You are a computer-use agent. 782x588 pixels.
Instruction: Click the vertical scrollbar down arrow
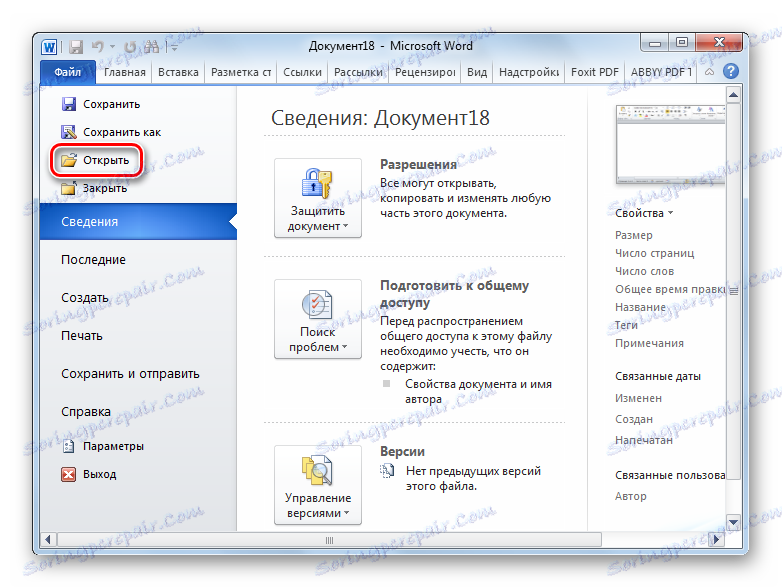[x=733, y=522]
